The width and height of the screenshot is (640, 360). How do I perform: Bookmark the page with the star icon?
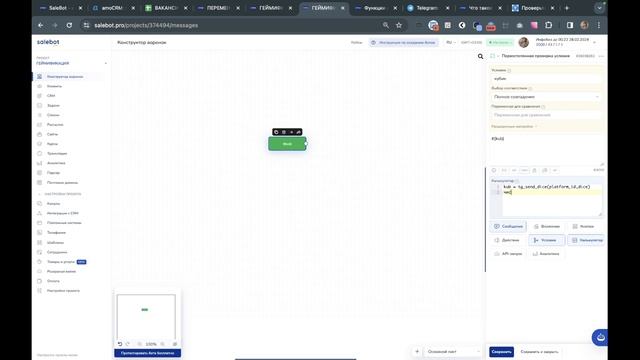399,25
